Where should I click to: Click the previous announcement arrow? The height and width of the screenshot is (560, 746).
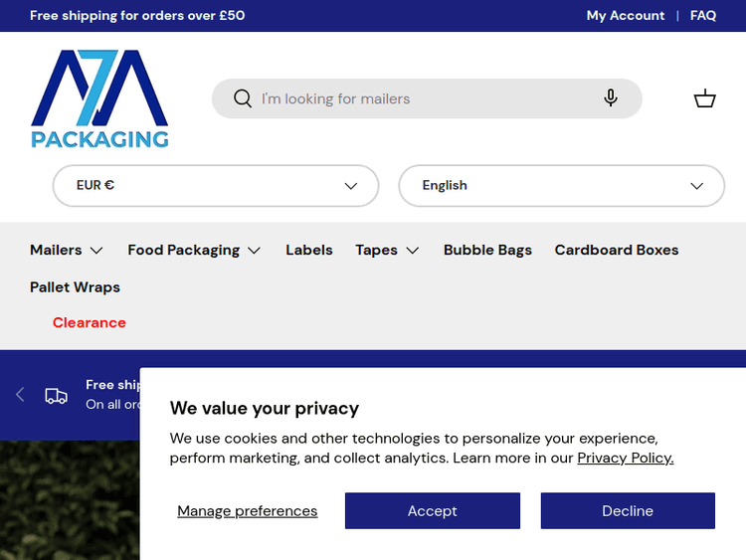tap(20, 395)
